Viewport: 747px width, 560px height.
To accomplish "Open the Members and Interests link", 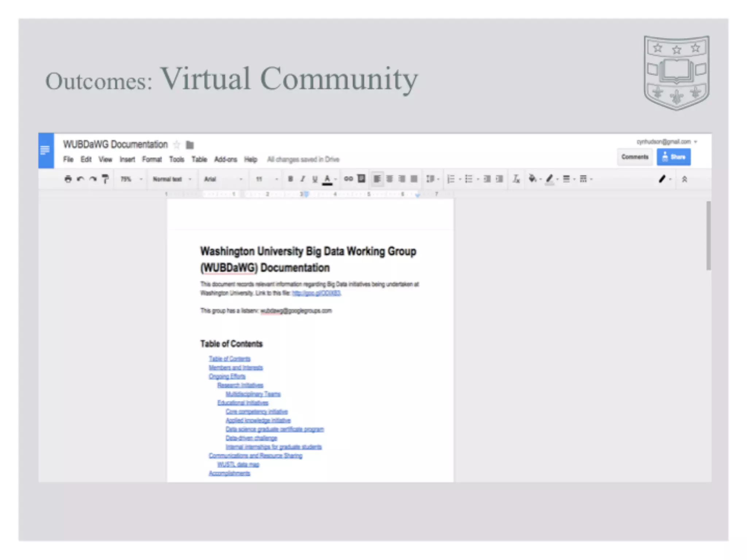I will pos(236,367).
